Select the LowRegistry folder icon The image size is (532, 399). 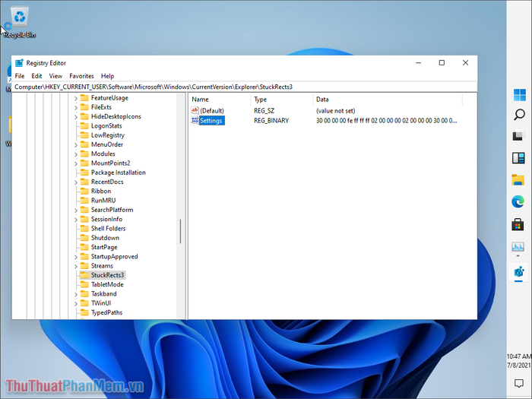click(x=84, y=135)
